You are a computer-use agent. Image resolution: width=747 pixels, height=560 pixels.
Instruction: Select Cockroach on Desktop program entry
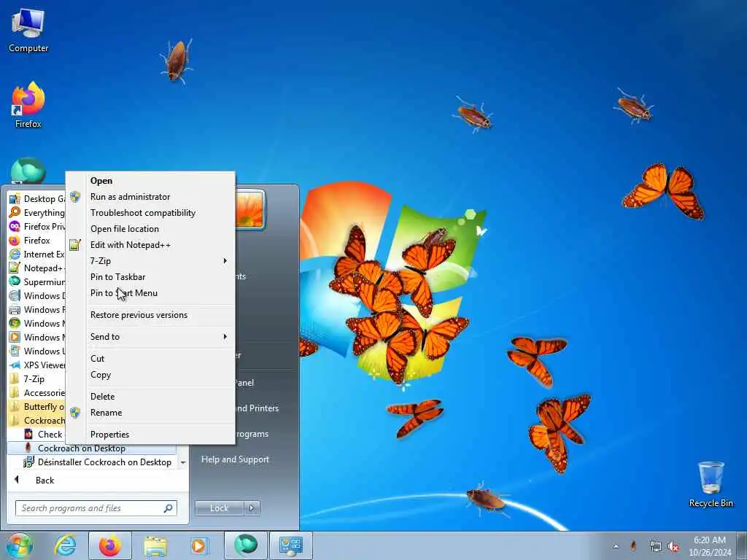[91, 448]
